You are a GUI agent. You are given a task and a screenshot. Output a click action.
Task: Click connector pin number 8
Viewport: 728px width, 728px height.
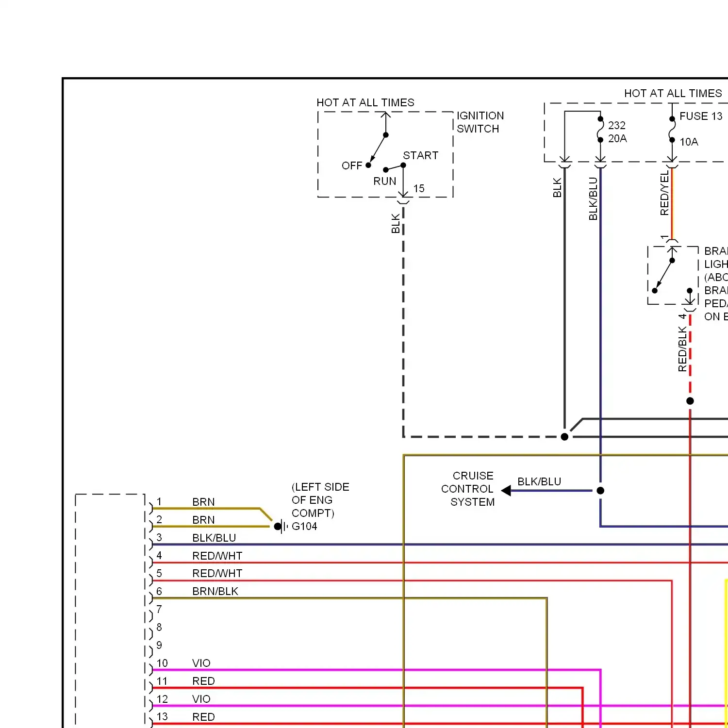[159, 627]
